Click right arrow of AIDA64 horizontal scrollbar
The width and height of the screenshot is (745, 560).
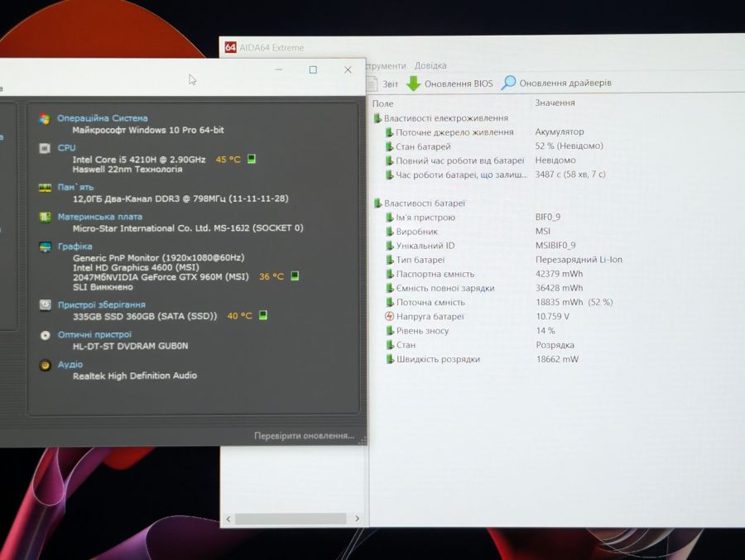tap(358, 519)
